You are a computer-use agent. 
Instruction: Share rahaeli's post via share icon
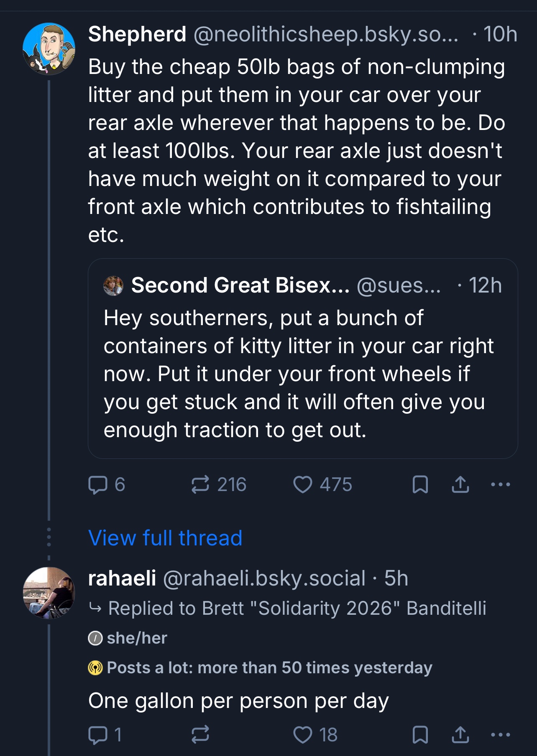click(460, 735)
